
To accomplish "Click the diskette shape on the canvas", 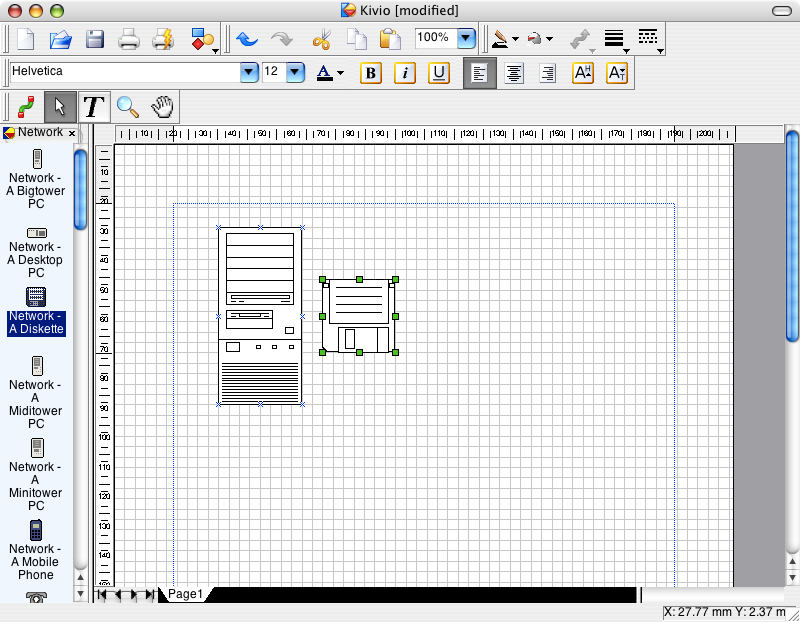I will 359,316.
